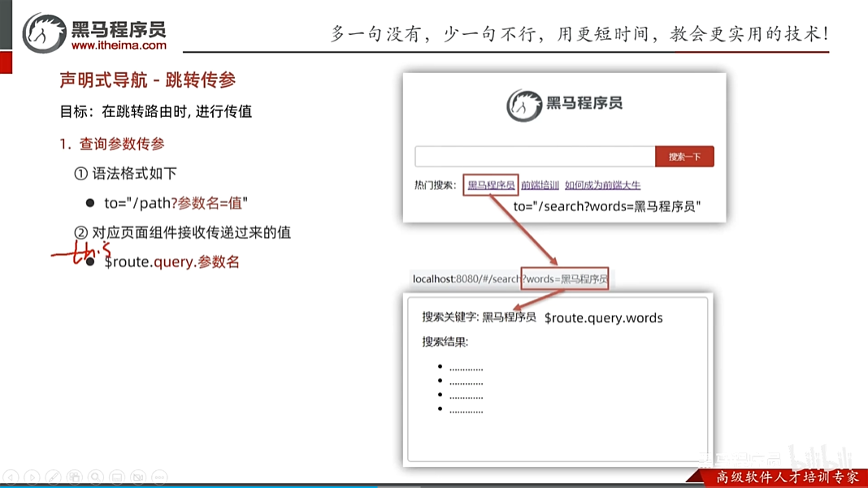
Task: Click the 搜索一下 search button
Action: [684, 156]
